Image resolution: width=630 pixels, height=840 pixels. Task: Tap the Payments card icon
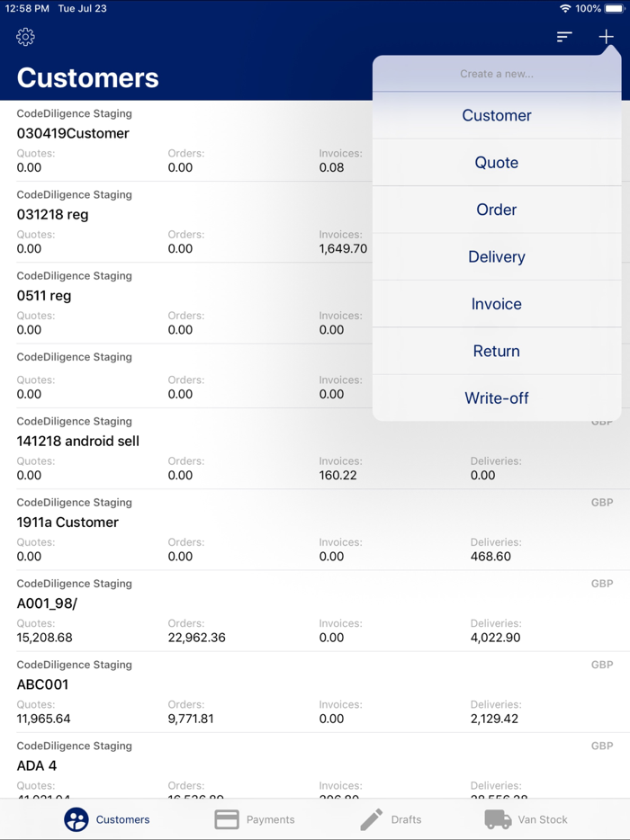click(x=226, y=819)
